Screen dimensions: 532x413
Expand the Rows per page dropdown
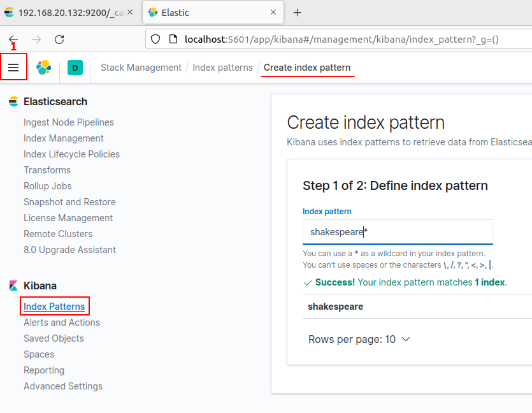coord(359,339)
